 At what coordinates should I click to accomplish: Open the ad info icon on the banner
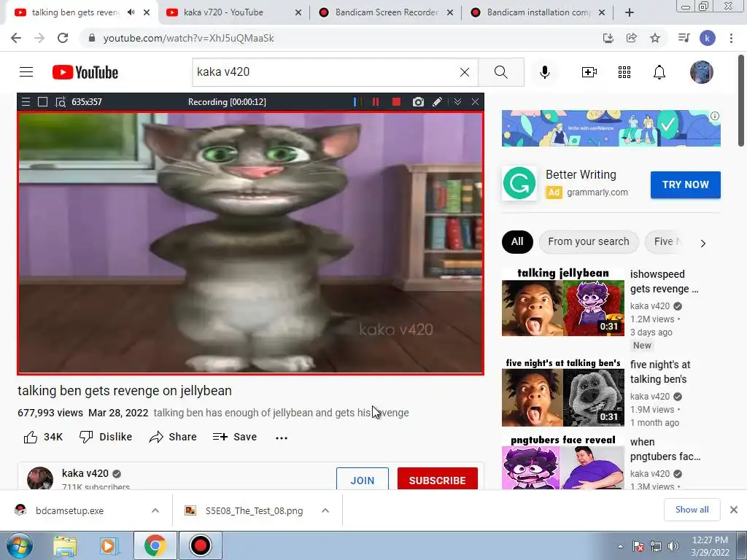point(715,116)
